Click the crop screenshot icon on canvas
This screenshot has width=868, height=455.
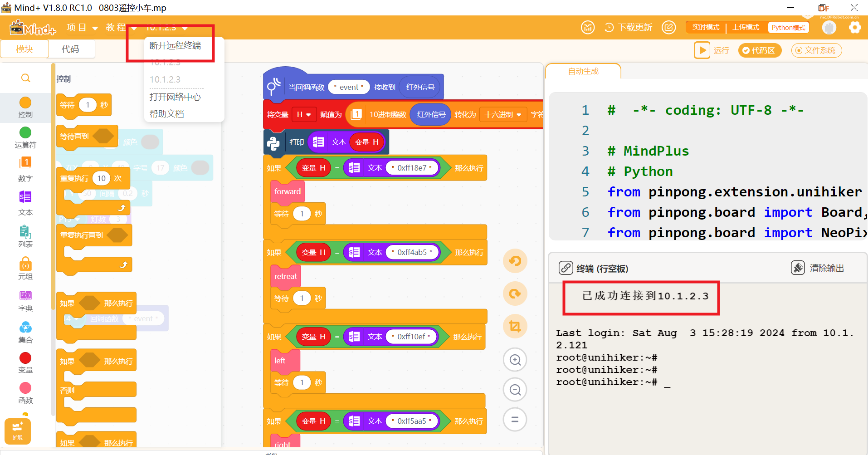click(x=515, y=326)
